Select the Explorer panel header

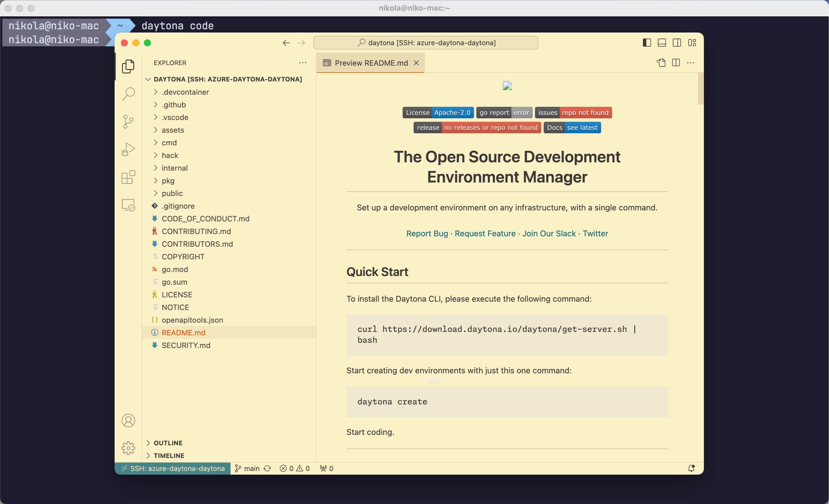tap(170, 62)
